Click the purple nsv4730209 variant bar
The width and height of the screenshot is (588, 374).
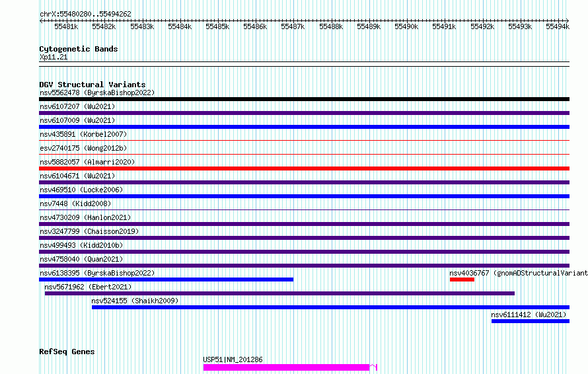304,224
